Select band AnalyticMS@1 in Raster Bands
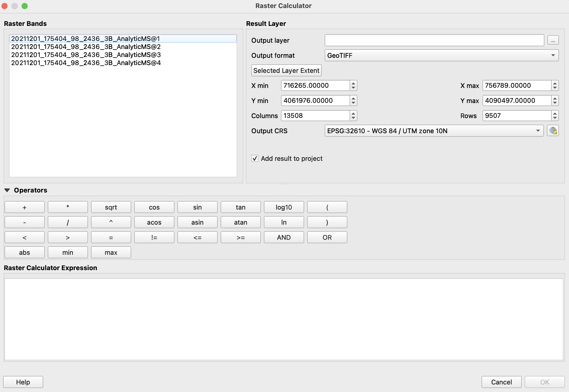Screen dimensions: 569x392 123,38
